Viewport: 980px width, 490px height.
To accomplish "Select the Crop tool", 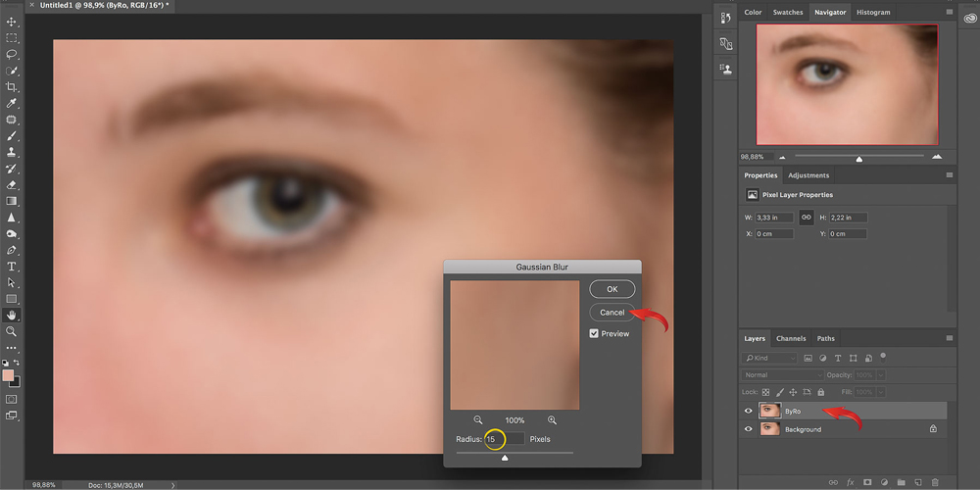I will [11, 87].
